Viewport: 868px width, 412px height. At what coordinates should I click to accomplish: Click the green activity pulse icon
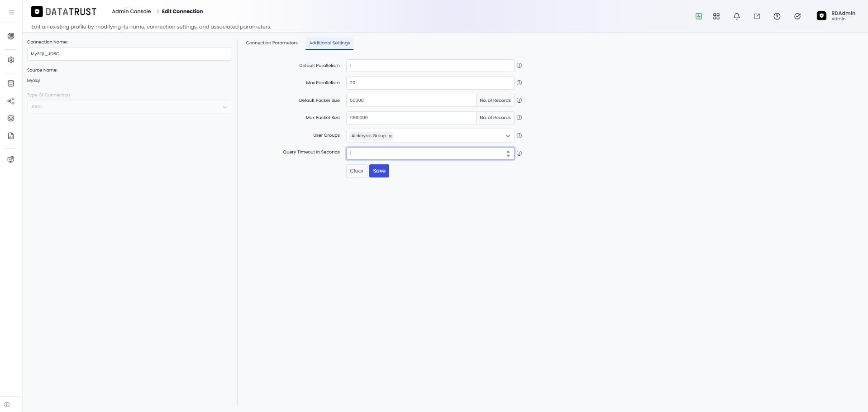pos(699,16)
